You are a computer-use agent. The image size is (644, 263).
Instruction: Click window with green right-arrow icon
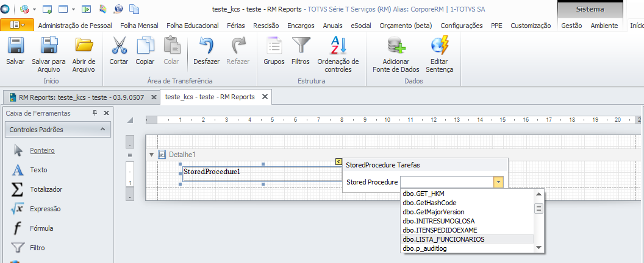(86, 9)
